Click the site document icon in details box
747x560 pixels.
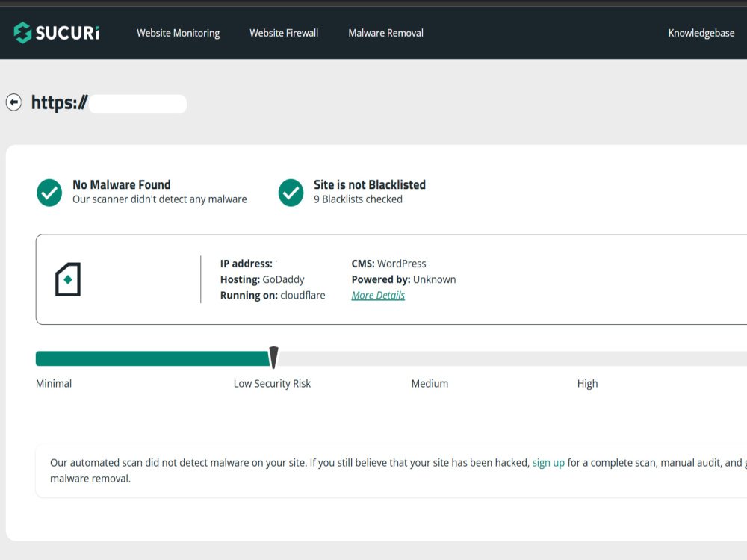click(x=68, y=279)
